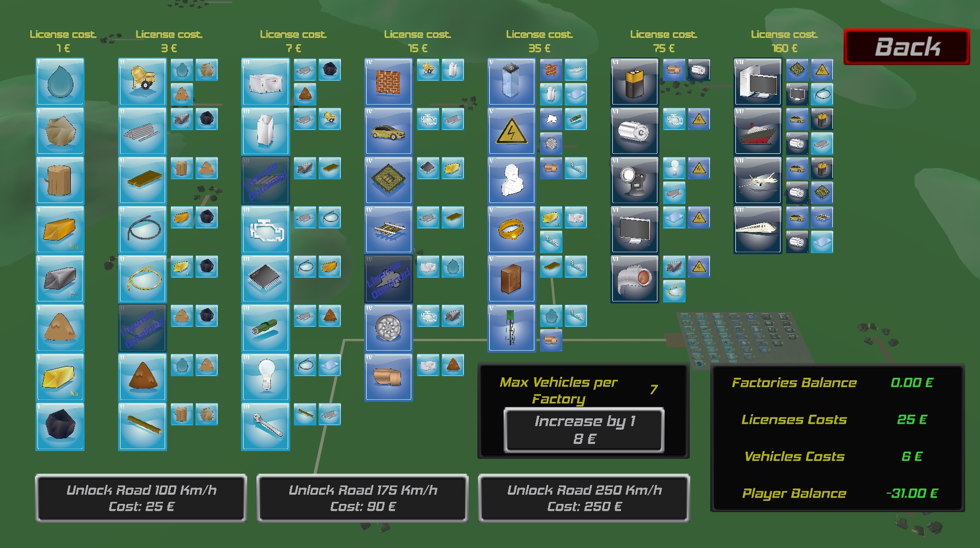The height and width of the screenshot is (548, 980).
Task: Click the battery license in the 75€ column
Action: pos(635,82)
